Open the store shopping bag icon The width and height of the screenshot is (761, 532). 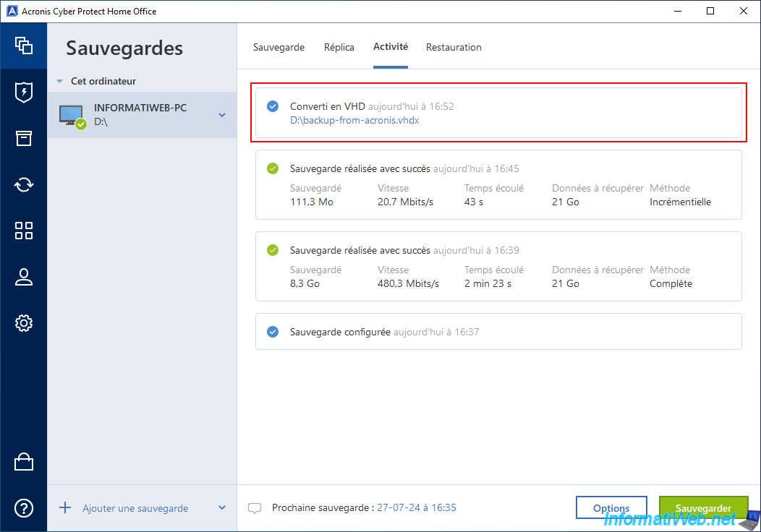pyautogui.click(x=23, y=462)
